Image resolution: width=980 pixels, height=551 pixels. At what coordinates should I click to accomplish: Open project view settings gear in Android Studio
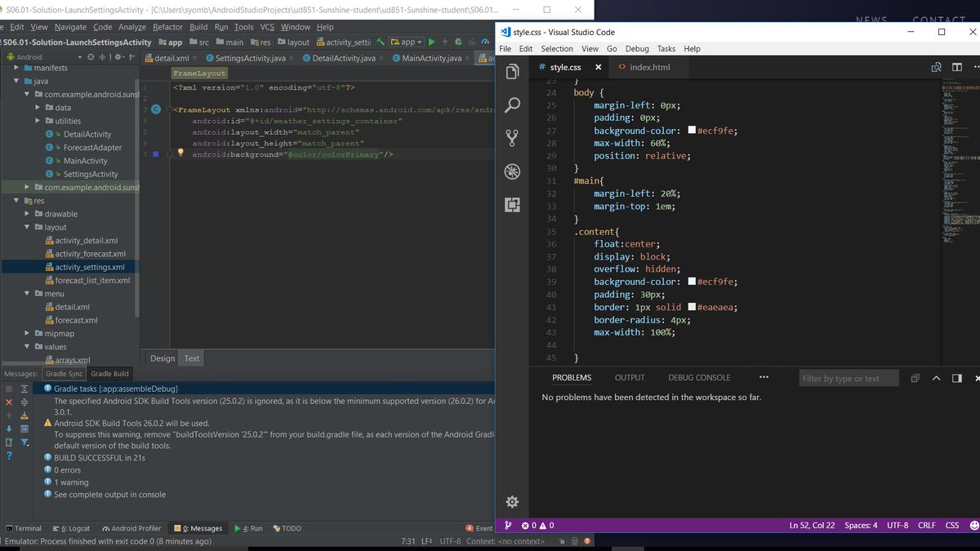tap(118, 57)
